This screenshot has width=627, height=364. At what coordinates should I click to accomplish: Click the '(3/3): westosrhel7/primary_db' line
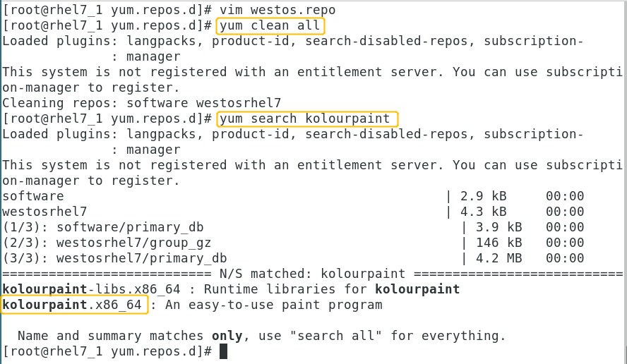coord(293,258)
